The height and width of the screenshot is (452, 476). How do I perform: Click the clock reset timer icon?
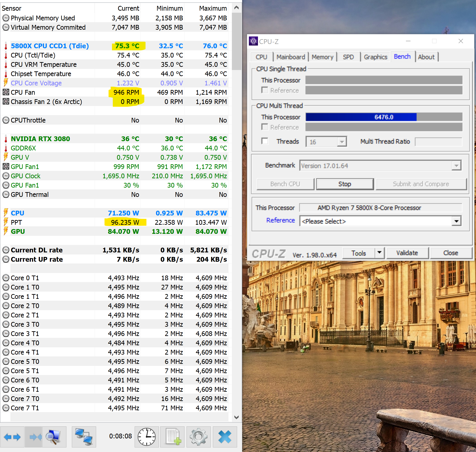pyautogui.click(x=146, y=437)
